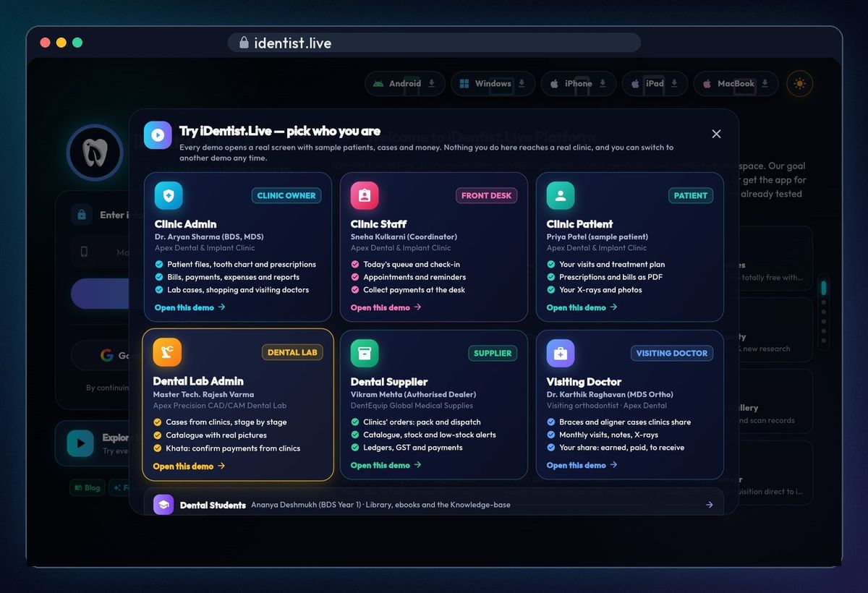Open the Clinic Staff demo link
The height and width of the screenshot is (593, 868).
coord(386,307)
